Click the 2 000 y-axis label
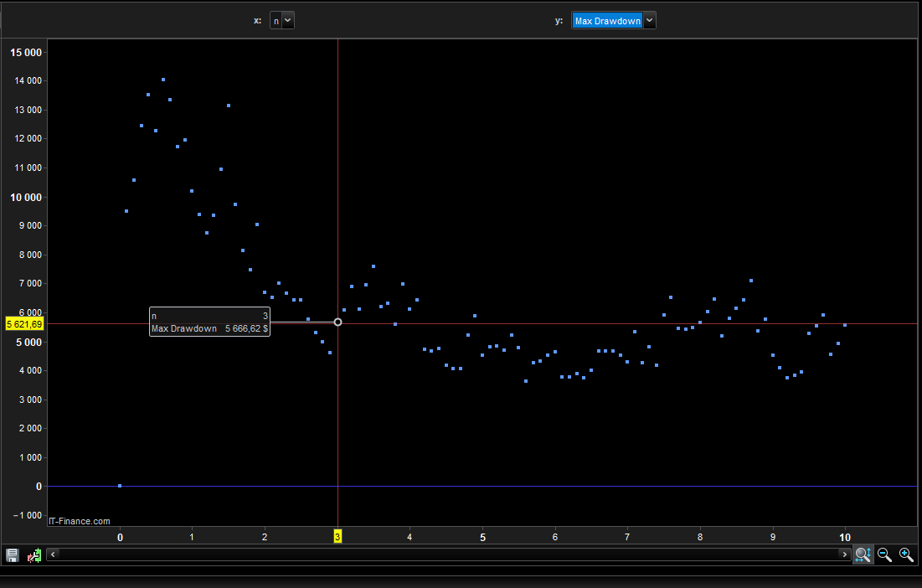Screen dimensions: 922x588 pyautogui.click(x=30, y=428)
